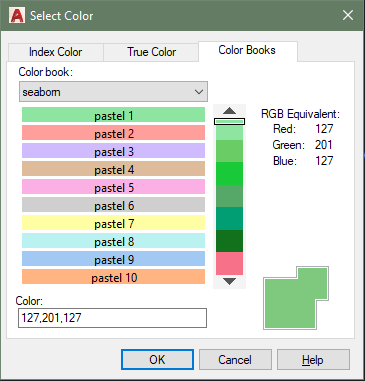Choose the pastel 10 orange swatch

[113, 277]
